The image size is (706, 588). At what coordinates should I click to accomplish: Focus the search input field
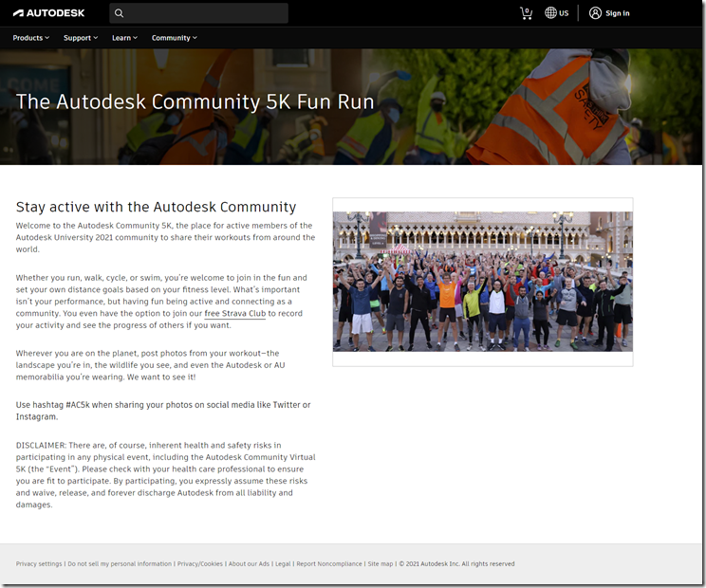pos(198,13)
